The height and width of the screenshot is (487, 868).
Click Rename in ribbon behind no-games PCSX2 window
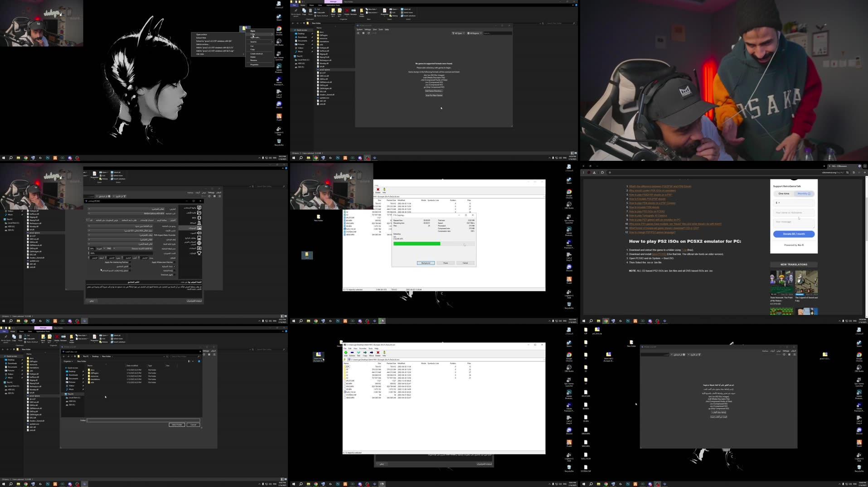pos(354,11)
